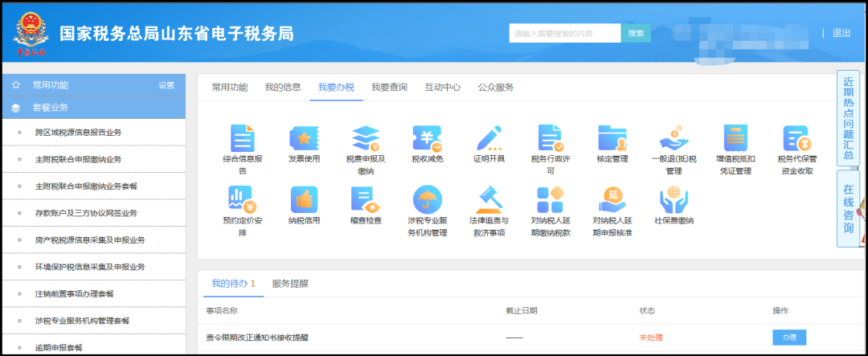
Task: Click the tax bureau emblem logo
Action: [x=31, y=35]
